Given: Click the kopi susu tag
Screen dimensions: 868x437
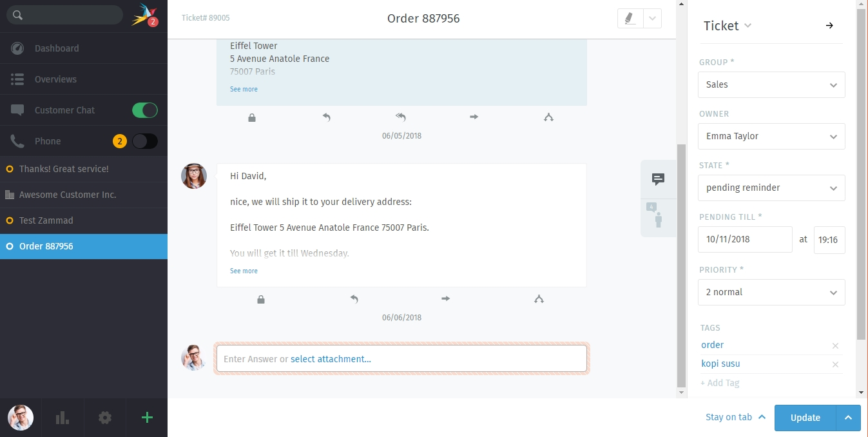Looking at the screenshot, I should tap(720, 364).
